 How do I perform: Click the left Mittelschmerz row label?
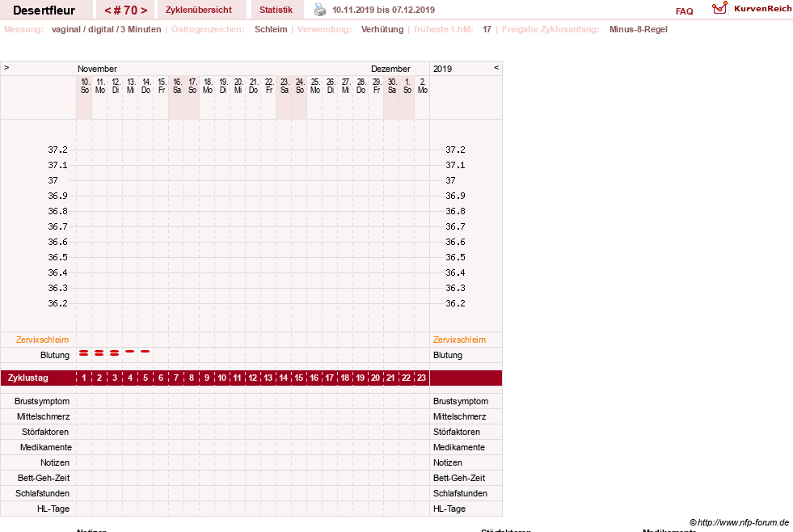point(43,416)
